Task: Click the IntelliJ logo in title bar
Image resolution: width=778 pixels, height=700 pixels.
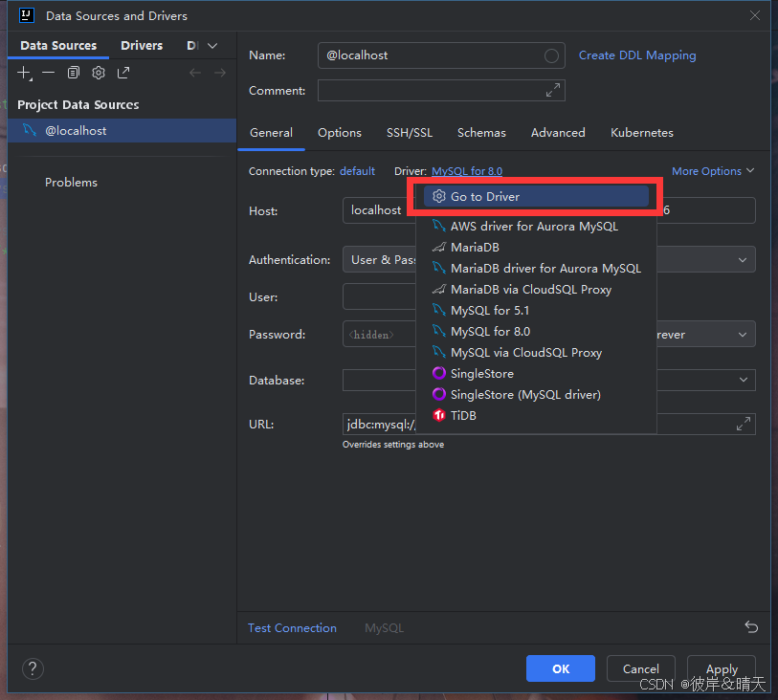Action: (x=26, y=15)
